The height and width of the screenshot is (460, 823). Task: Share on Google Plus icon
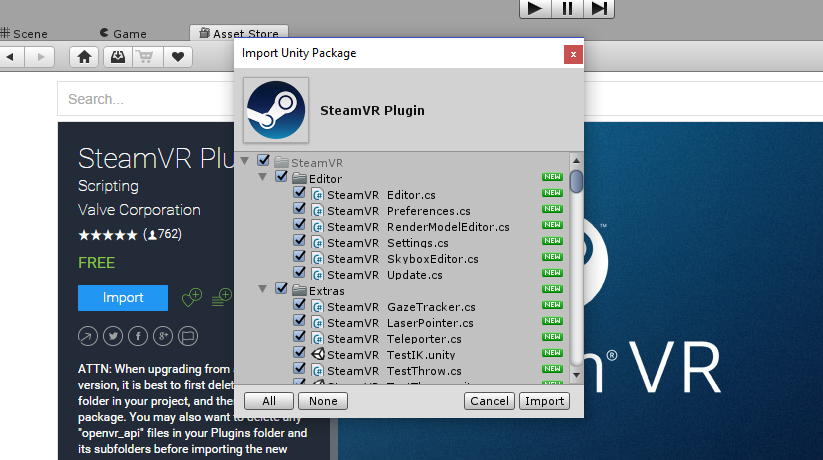(163, 336)
